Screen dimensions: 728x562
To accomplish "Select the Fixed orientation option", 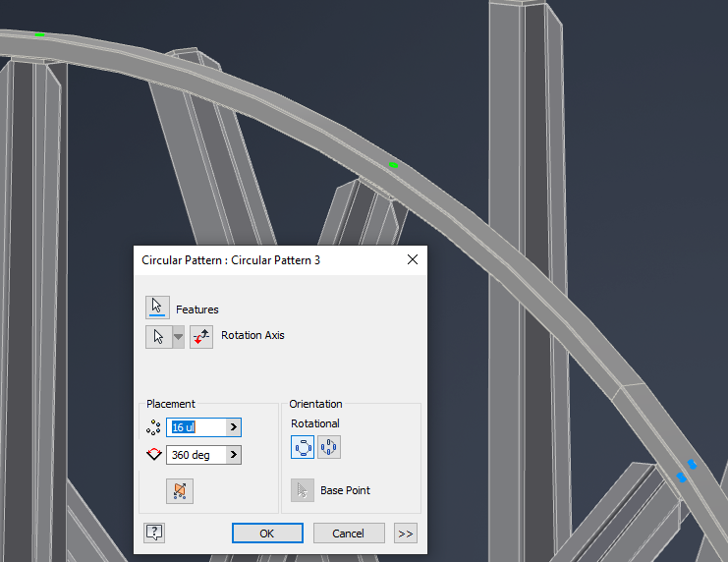I will (329, 447).
